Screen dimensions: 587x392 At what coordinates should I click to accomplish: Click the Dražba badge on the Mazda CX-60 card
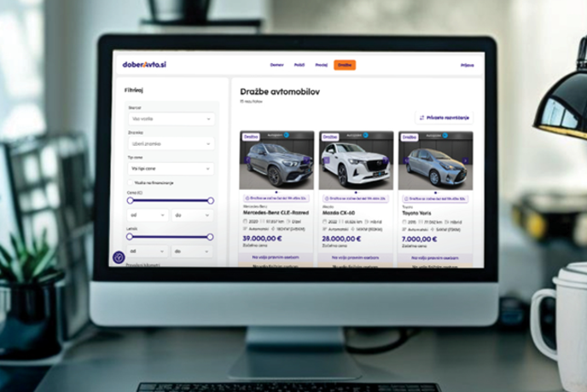tap(330, 137)
